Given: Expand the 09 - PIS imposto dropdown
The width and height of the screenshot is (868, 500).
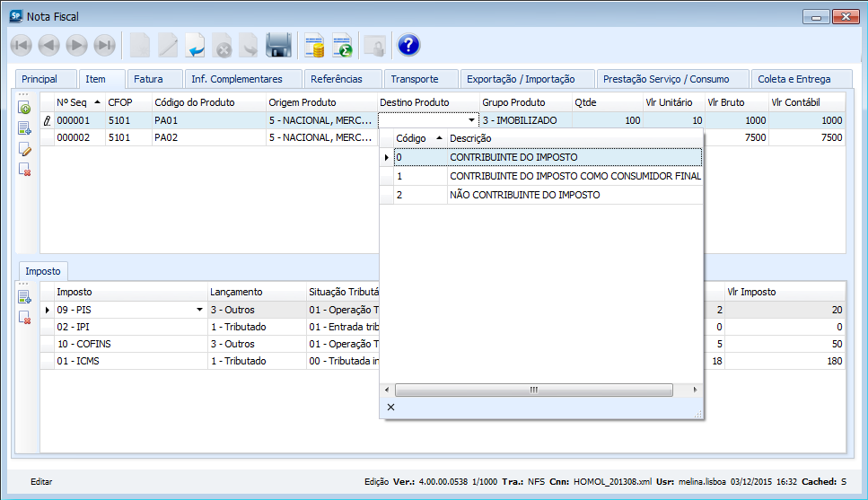Looking at the screenshot, I should coord(200,310).
